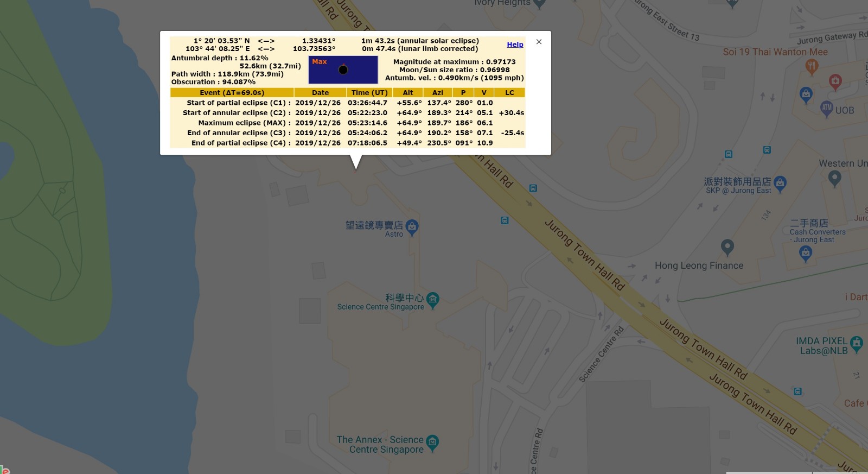The width and height of the screenshot is (868, 474).
Task: Click the blue shopping pin beside UOB ATM
Action: click(806, 95)
